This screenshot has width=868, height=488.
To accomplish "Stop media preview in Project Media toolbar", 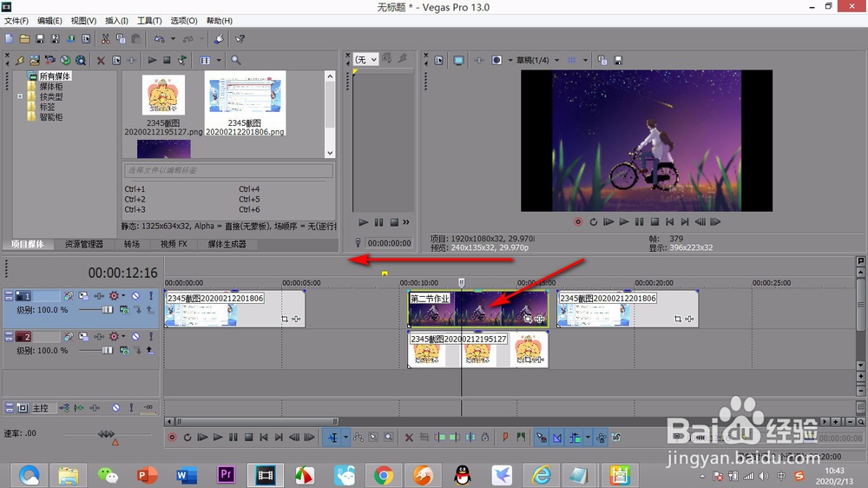I will 167,60.
